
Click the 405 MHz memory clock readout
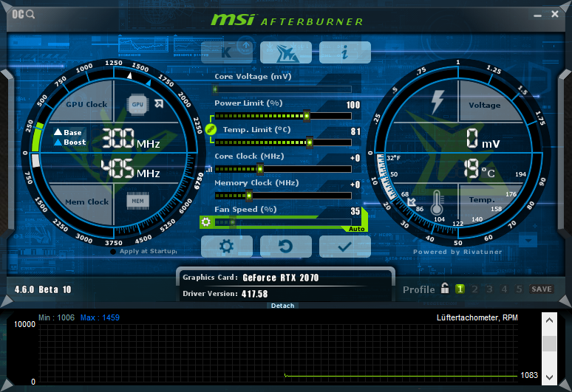tap(130, 168)
